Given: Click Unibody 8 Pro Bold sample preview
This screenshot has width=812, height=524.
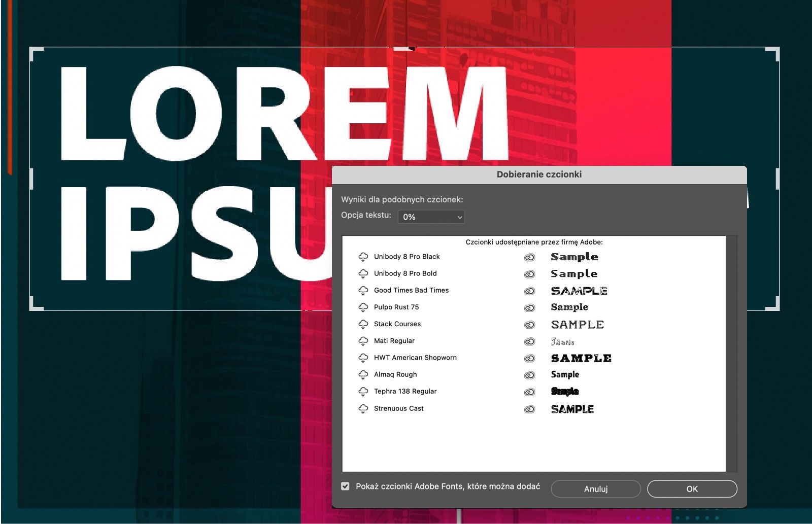Looking at the screenshot, I should click(574, 274).
